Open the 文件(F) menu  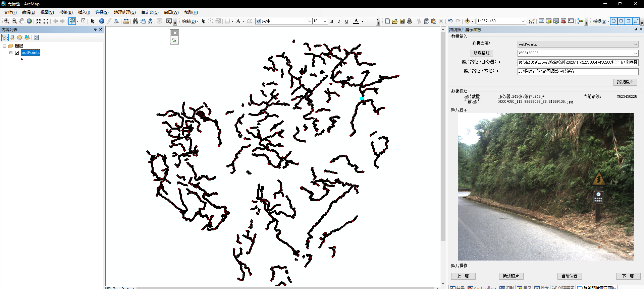(x=10, y=12)
